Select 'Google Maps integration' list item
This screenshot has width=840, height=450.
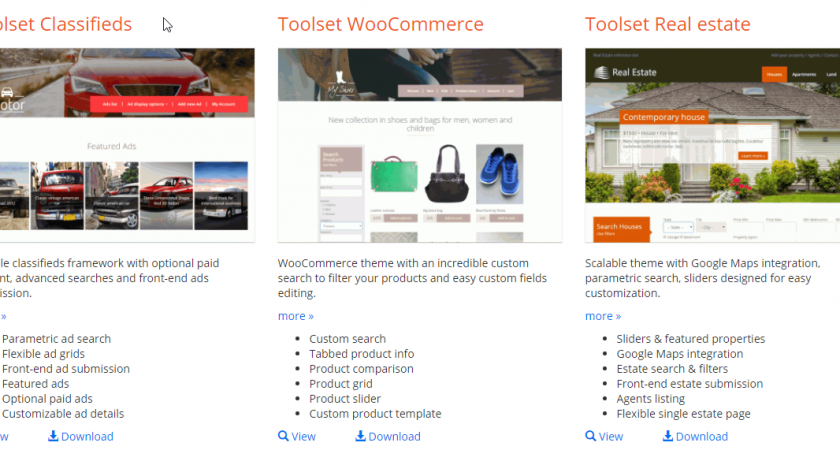(680, 354)
